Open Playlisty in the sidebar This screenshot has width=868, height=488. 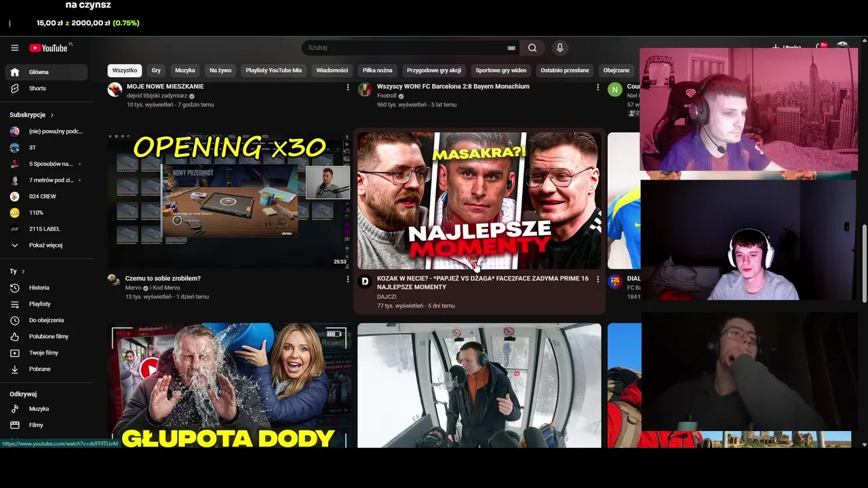(46, 304)
